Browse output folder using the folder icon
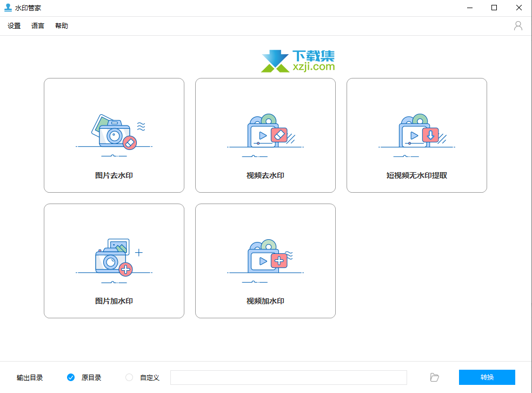Screen dimensions: 532x393 tap(434, 377)
